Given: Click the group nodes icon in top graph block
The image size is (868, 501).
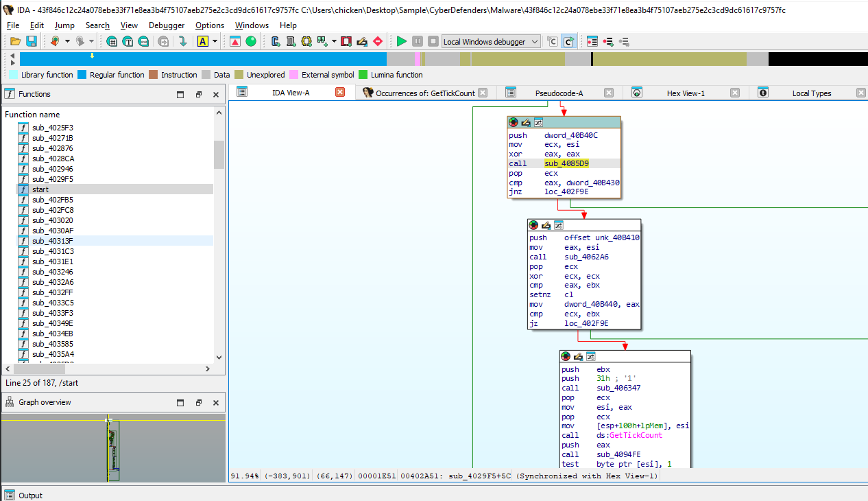Looking at the screenshot, I should pos(538,122).
